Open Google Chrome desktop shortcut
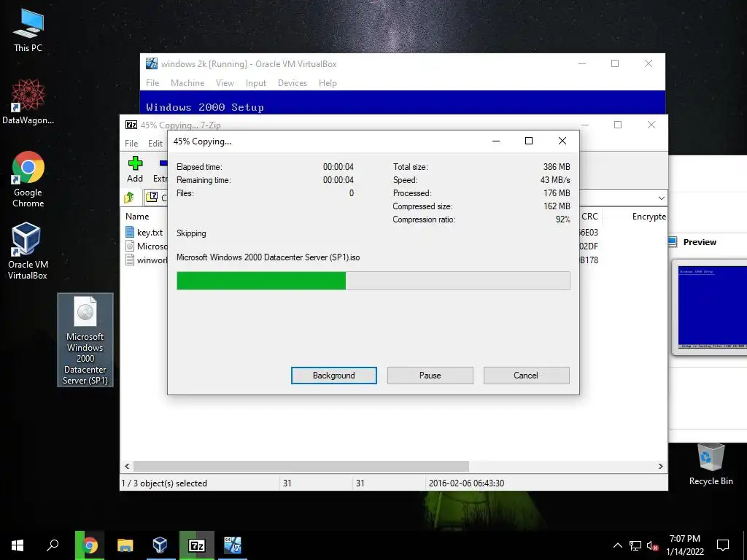Viewport: 747px width, 560px height. click(28, 179)
